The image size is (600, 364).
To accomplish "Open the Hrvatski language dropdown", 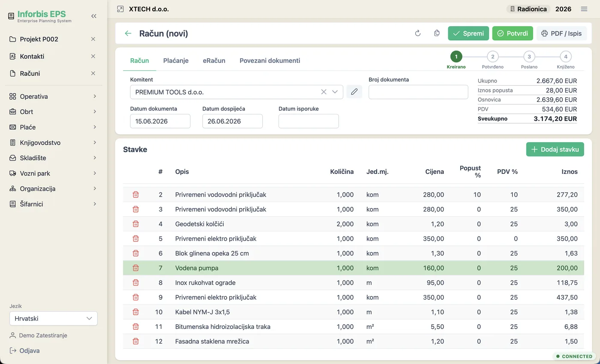I will tap(54, 318).
